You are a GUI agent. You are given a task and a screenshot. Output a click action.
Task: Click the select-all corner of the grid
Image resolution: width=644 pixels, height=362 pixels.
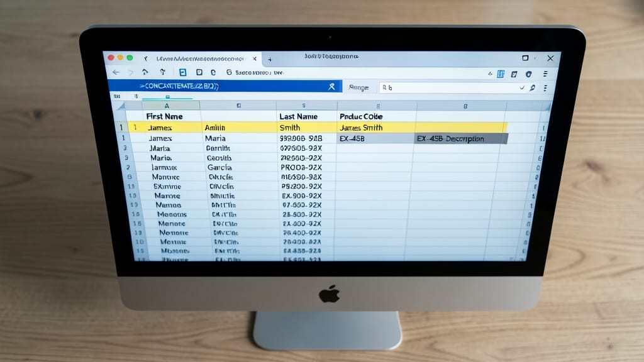coord(121,106)
